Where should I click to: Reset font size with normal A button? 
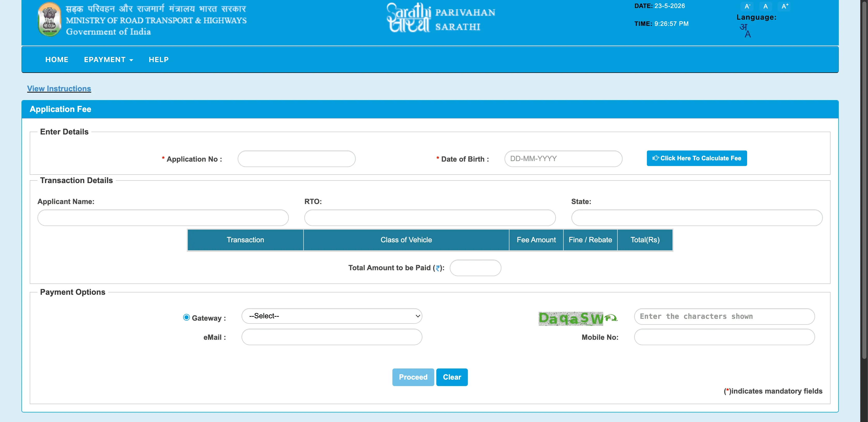pyautogui.click(x=765, y=6)
